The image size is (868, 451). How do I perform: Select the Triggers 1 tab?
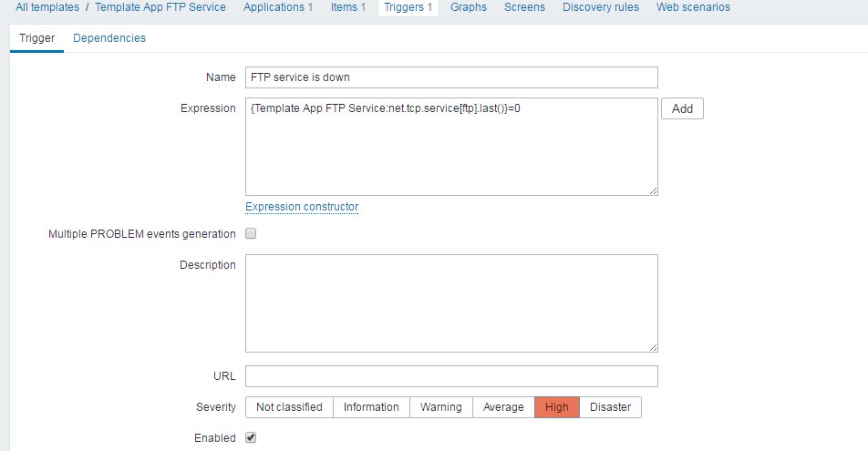pos(408,7)
